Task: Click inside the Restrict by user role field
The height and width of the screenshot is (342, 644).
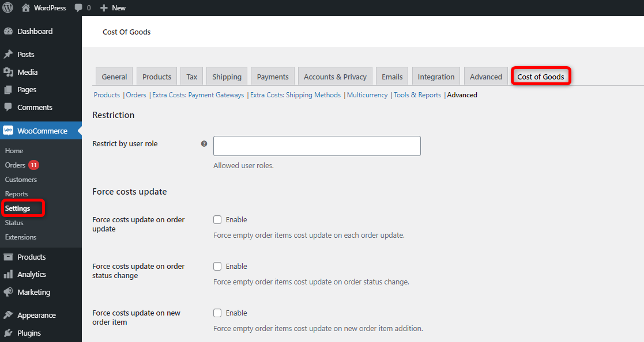Action: tap(317, 146)
